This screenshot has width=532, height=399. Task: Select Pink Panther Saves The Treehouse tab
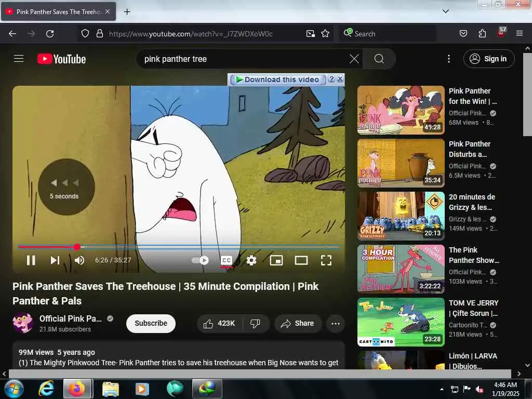(x=58, y=11)
